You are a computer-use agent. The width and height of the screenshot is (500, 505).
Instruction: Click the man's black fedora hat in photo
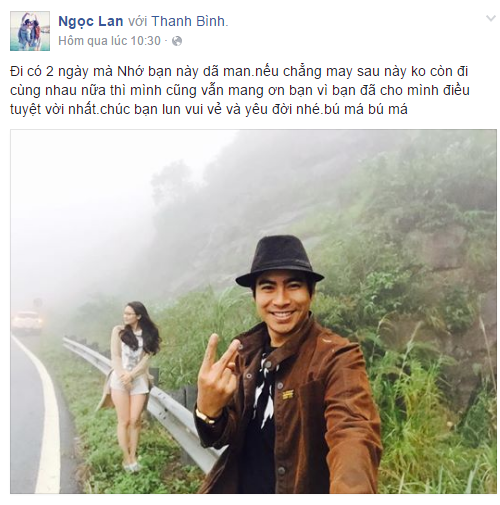point(279,262)
